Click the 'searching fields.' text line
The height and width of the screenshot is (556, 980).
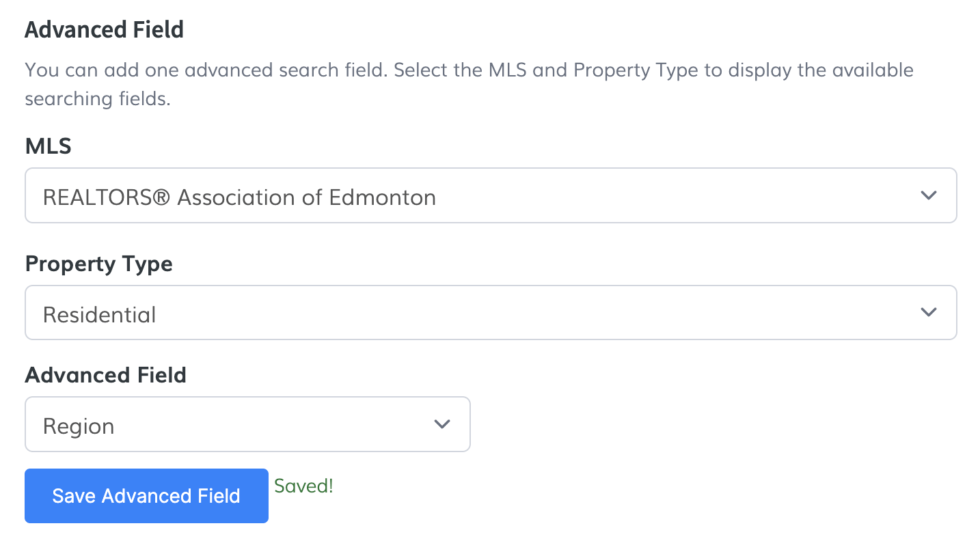point(97,99)
